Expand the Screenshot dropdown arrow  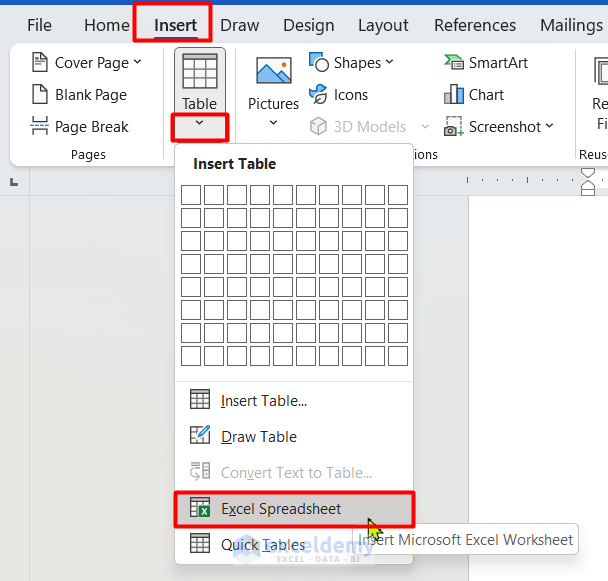tap(549, 126)
